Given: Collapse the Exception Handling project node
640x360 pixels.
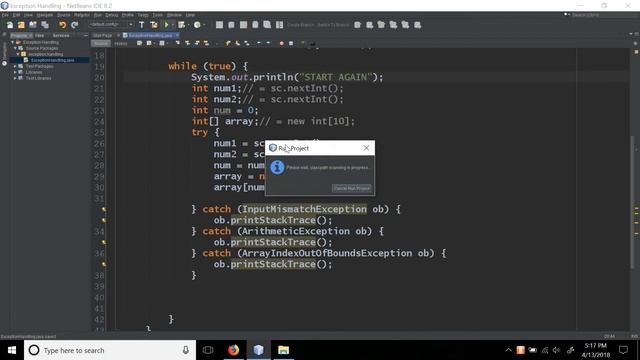Looking at the screenshot, I should (x=13, y=42).
